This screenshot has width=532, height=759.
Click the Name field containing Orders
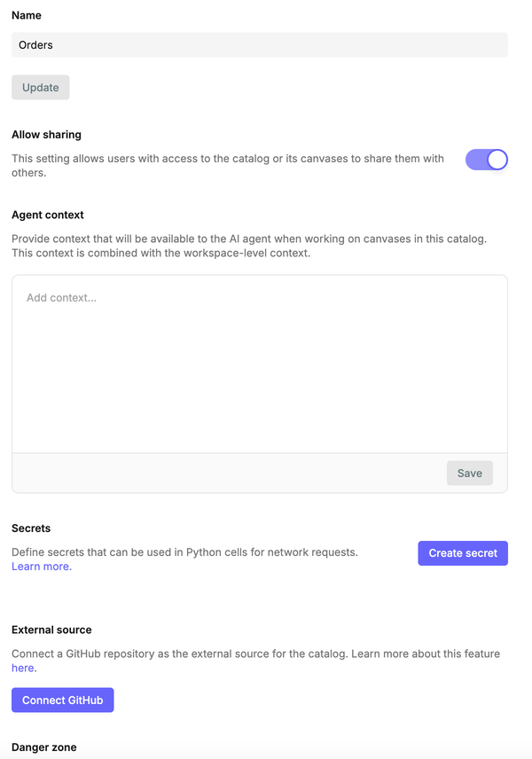[259, 44]
